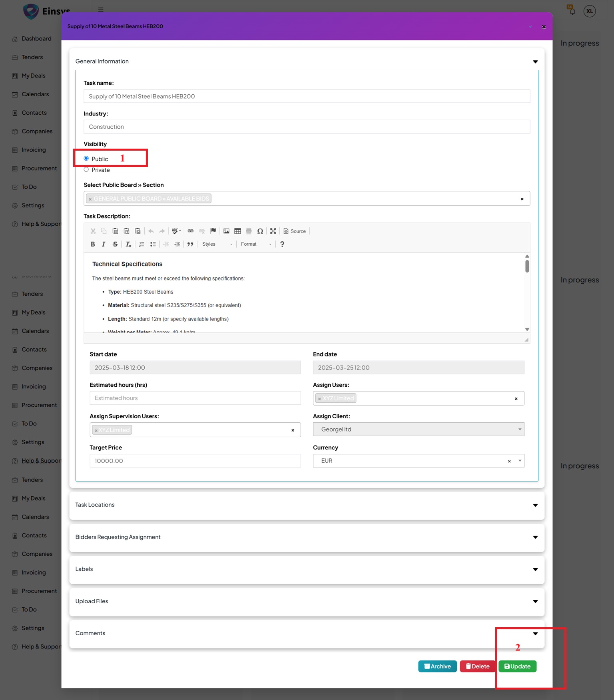Viewport: 614px width, 700px height.
Task: Click the Archive button
Action: (x=437, y=666)
